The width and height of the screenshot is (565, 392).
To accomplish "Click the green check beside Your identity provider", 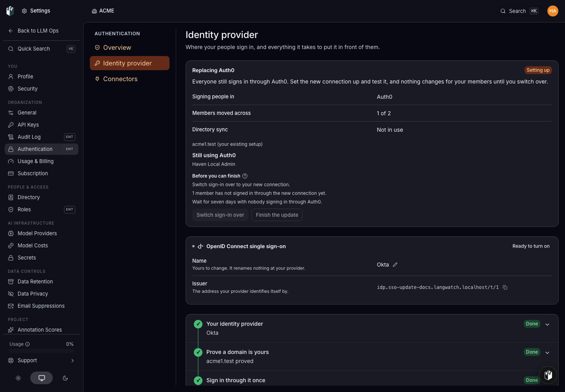I will click(x=198, y=324).
